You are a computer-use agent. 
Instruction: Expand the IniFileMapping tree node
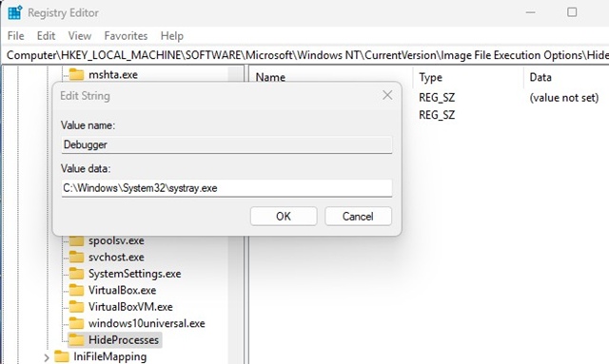click(x=47, y=357)
